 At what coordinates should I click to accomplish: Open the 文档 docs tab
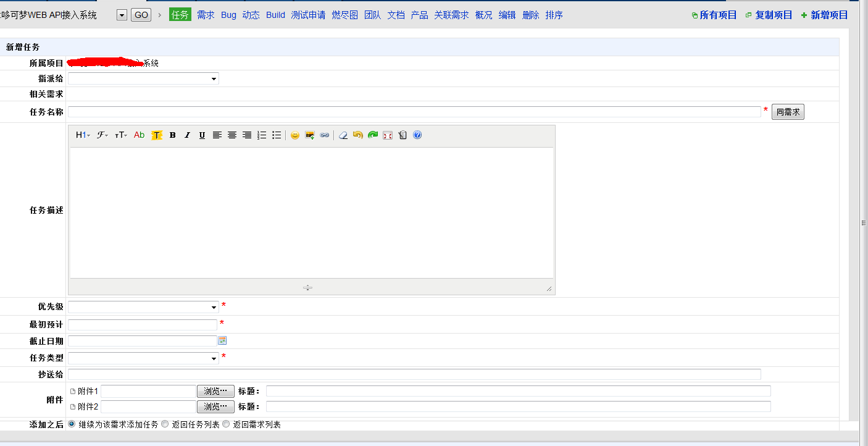pyautogui.click(x=396, y=15)
